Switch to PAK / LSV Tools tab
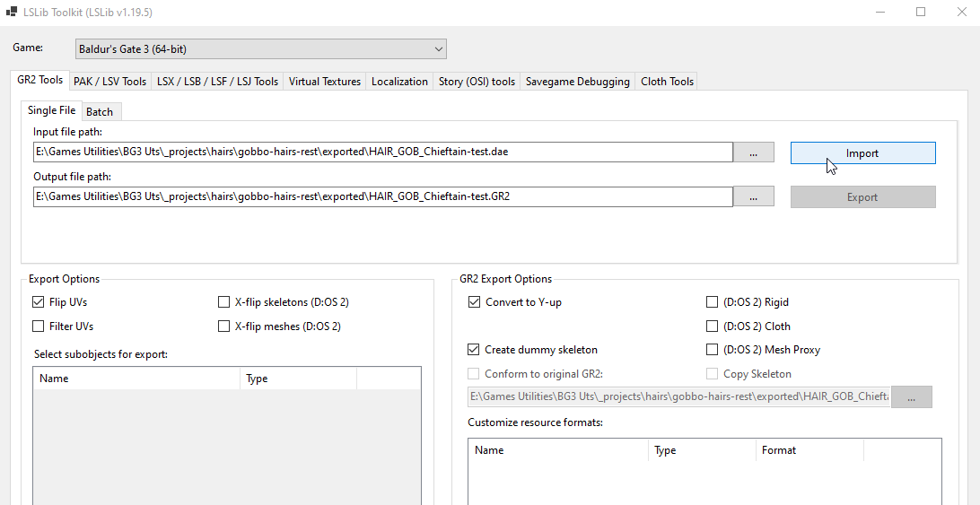The height and width of the screenshot is (505, 980). (109, 82)
